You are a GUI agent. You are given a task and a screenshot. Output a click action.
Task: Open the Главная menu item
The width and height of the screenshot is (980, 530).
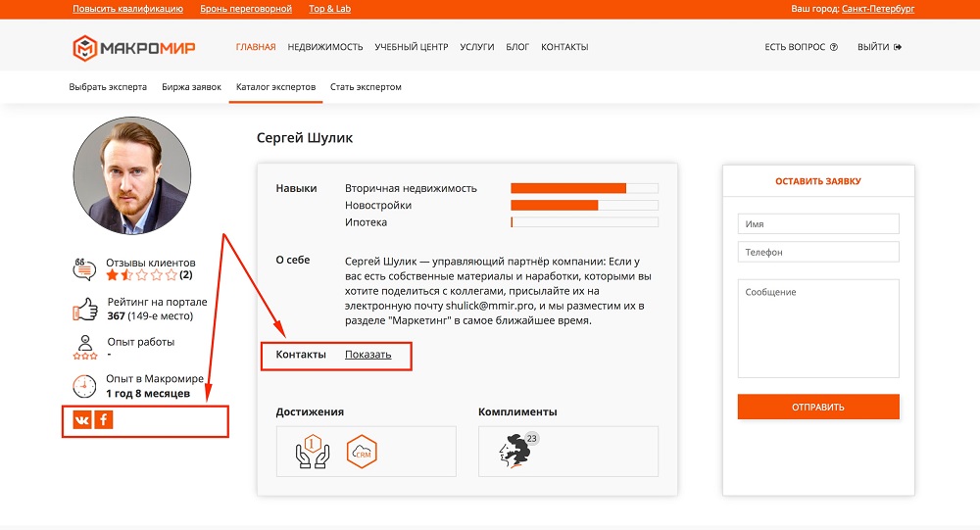pyautogui.click(x=256, y=47)
